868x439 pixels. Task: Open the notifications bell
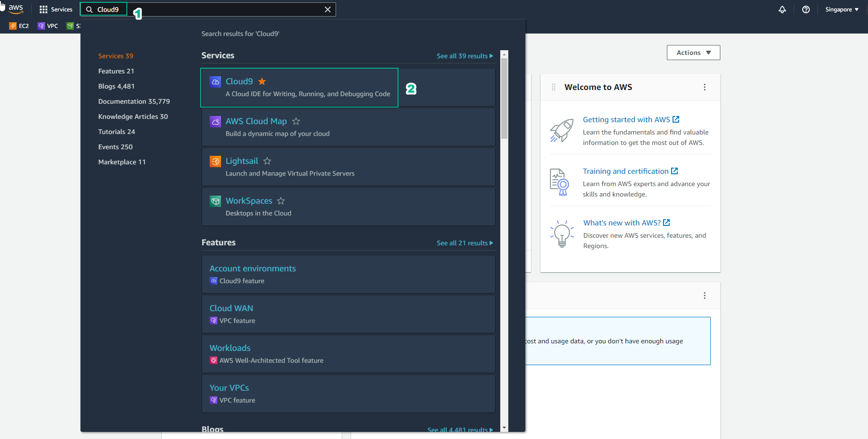tap(782, 9)
